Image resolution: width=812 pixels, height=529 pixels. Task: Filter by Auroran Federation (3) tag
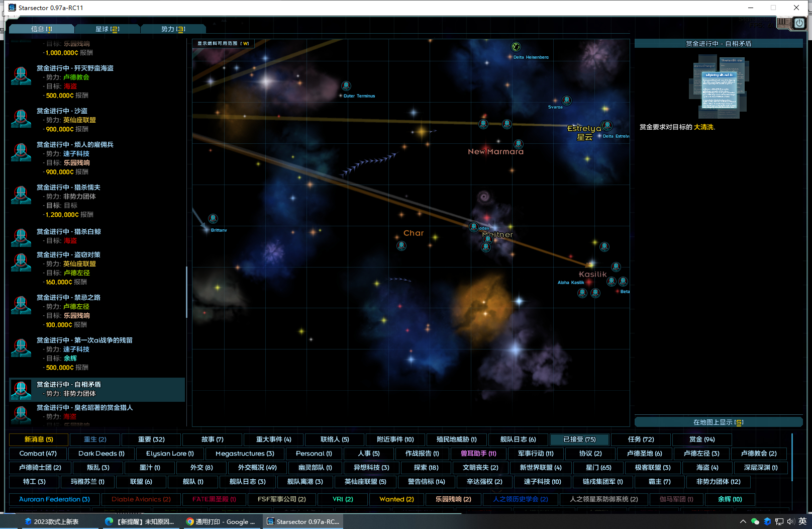(x=54, y=499)
